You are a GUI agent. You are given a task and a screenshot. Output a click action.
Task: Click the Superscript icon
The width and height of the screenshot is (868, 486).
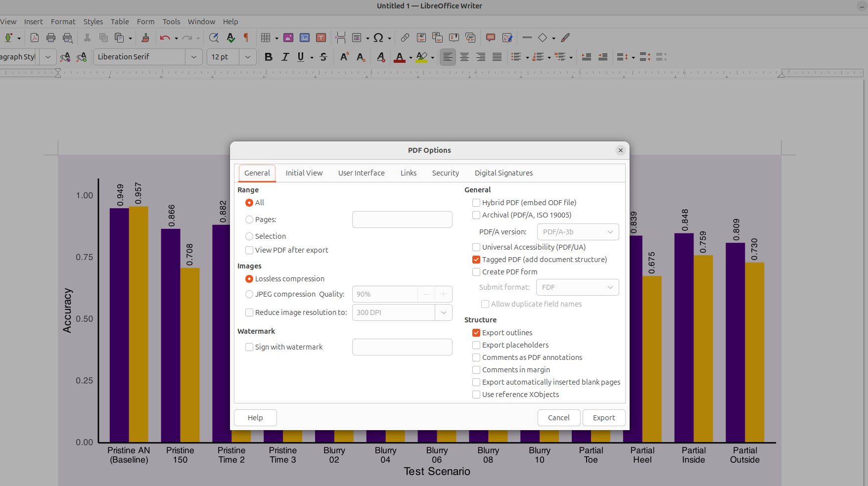[344, 57]
